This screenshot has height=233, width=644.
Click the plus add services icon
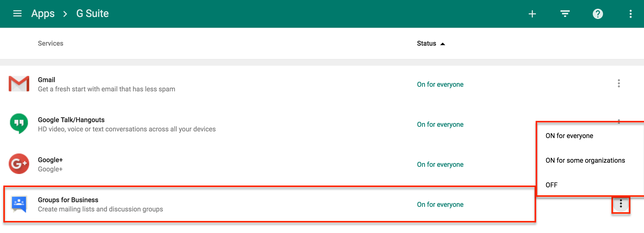pos(532,14)
